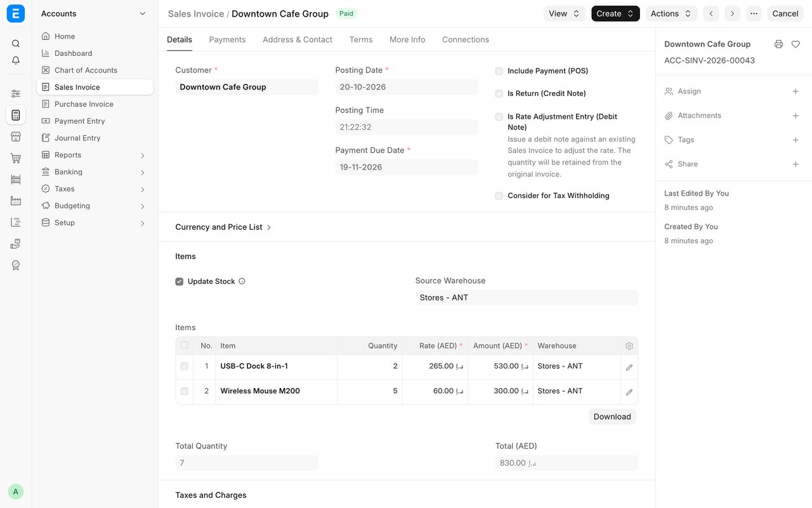Toggle Consider for Tax Withholding checkbox
Viewport: 812px width, 508px height.
[x=499, y=196]
